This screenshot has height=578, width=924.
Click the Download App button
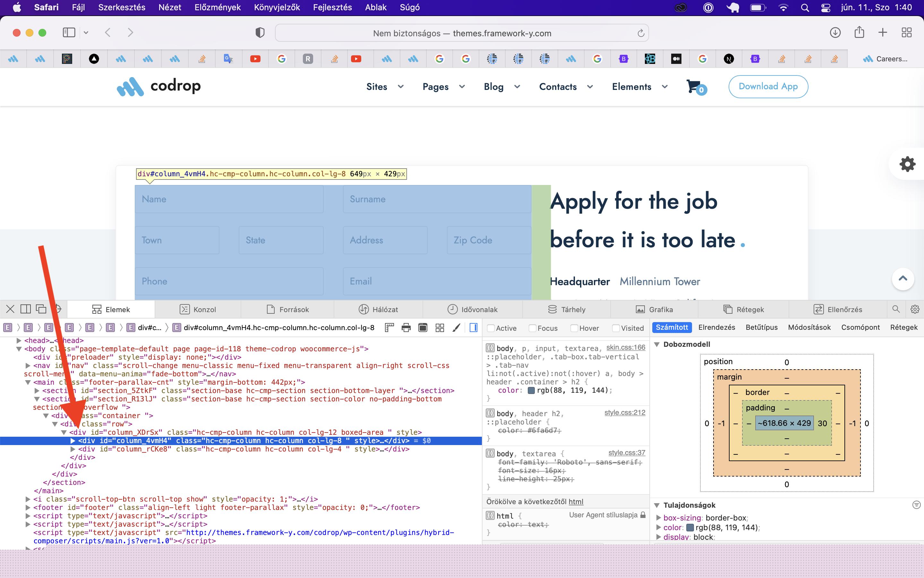pos(768,87)
